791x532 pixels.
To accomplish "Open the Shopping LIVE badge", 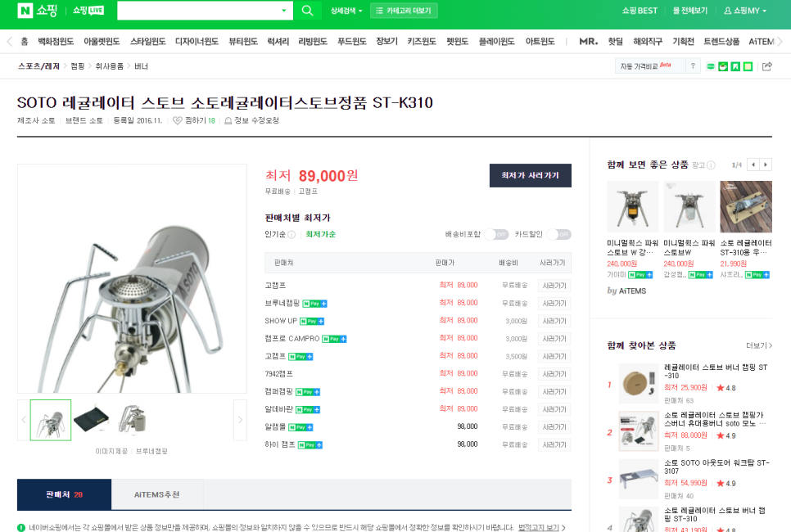I will click(88, 10).
